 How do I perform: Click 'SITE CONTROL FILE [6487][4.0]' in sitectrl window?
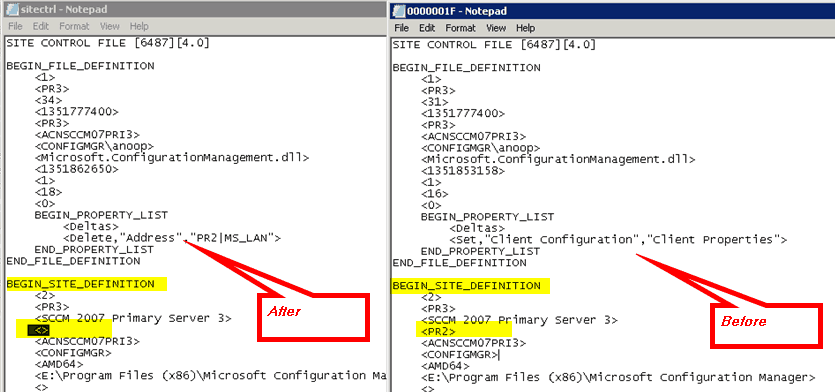click(x=108, y=43)
